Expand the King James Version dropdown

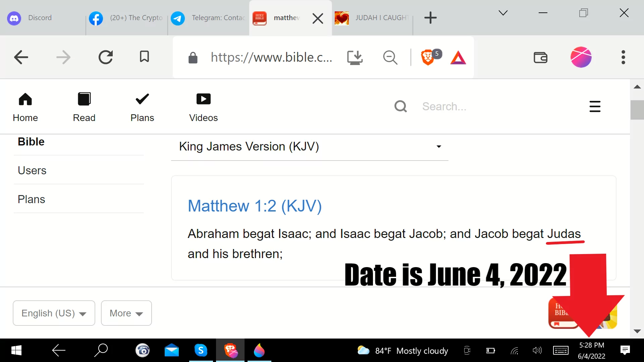click(309, 146)
